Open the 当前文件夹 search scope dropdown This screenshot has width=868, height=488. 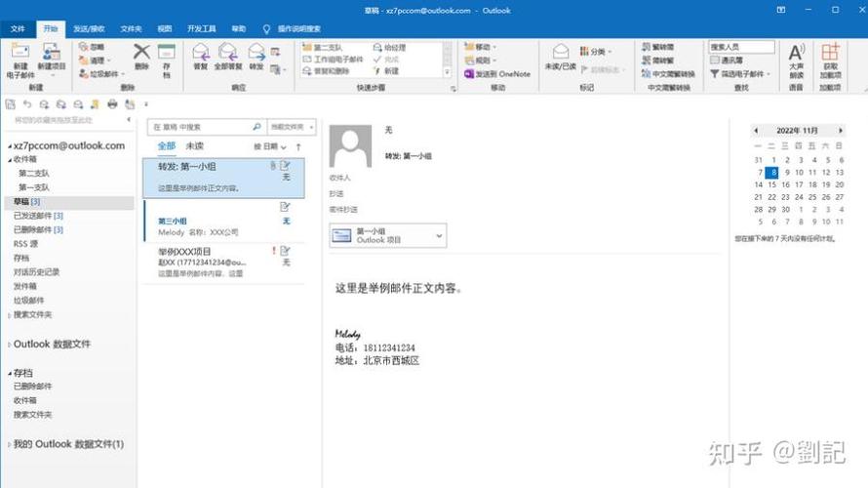[292, 127]
